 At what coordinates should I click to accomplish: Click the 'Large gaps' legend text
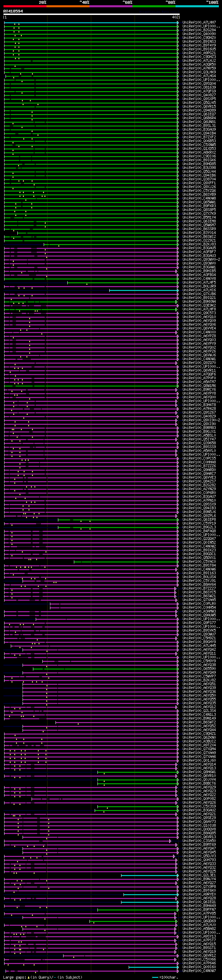tap(15, 977)
